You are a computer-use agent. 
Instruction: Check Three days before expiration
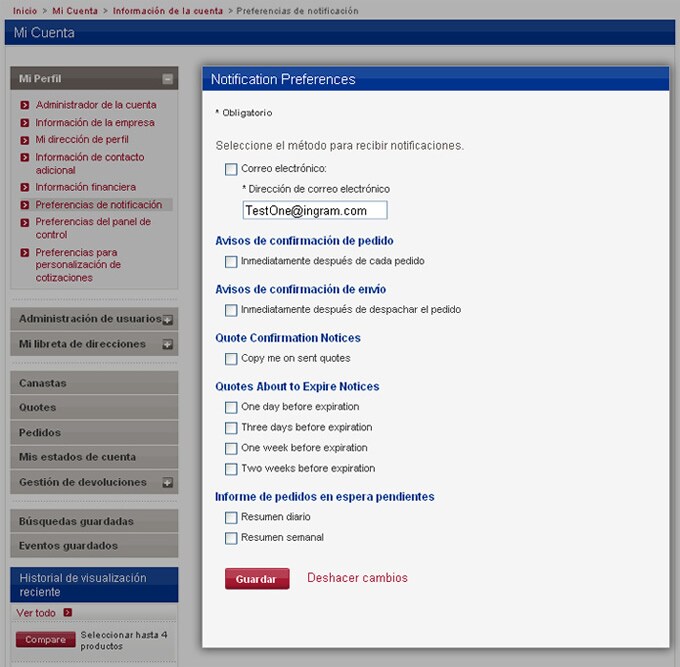click(231, 428)
